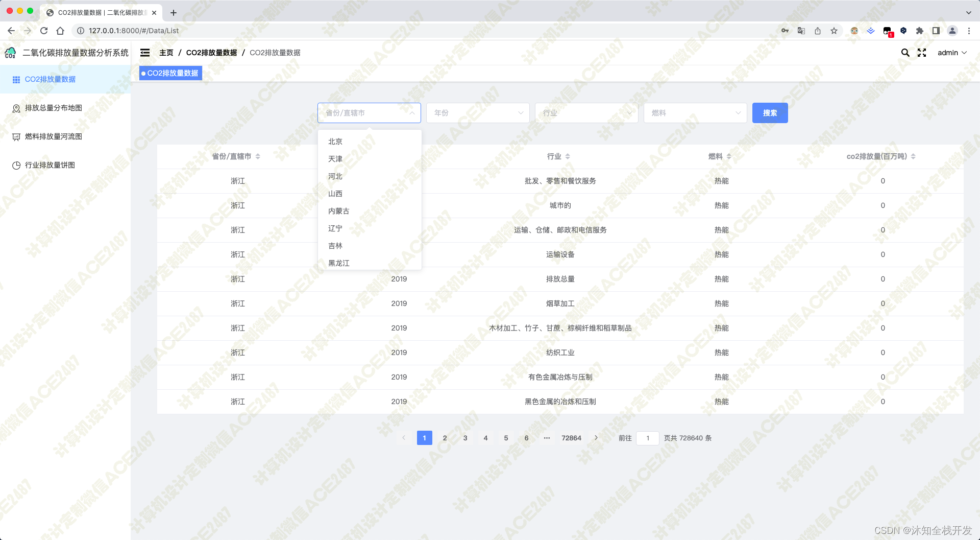Select 北京 from province list
Viewport: 980px width, 540px height.
tap(370, 142)
